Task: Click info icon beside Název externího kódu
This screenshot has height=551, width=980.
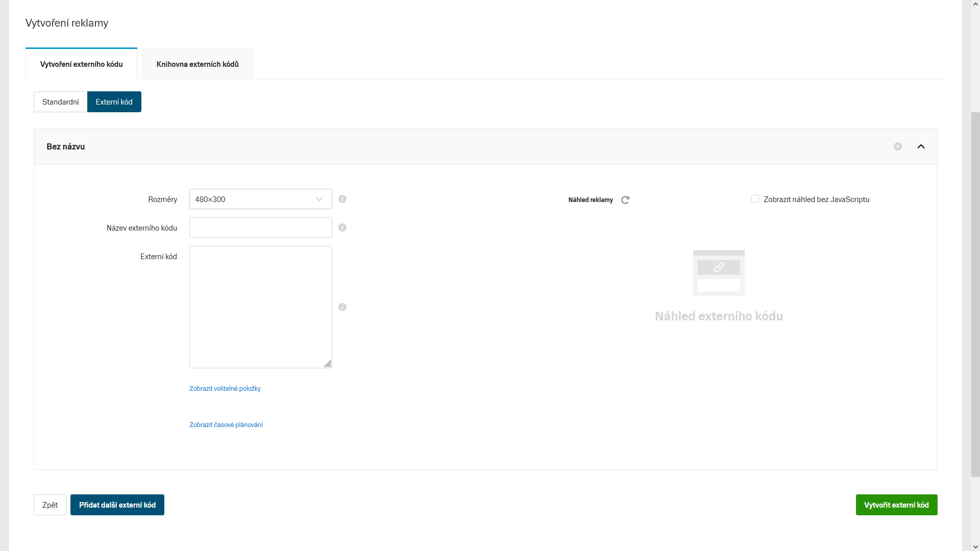Action: point(342,228)
